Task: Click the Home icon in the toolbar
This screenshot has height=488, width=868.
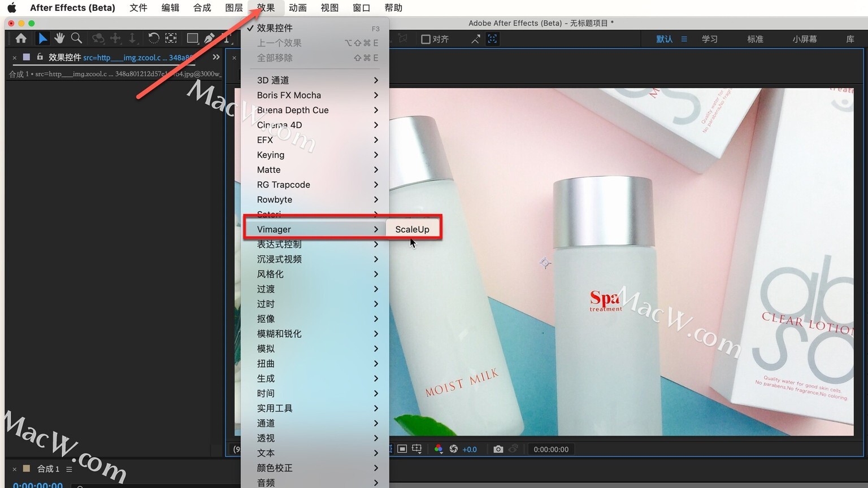Action: tap(21, 38)
